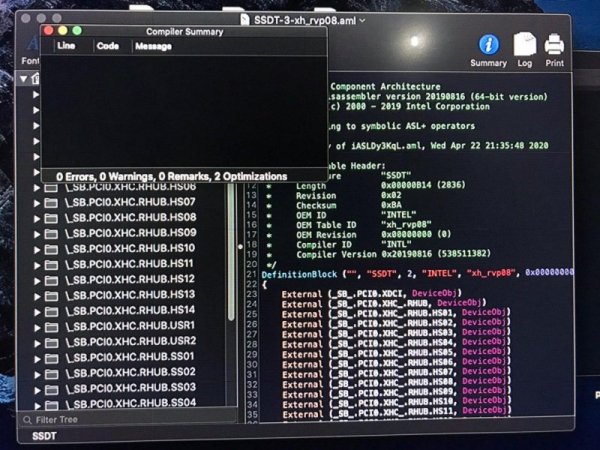Click the DefinitionBlock keyword on line 21
Image resolution: width=600 pixels, height=450 pixels.
click(299, 274)
